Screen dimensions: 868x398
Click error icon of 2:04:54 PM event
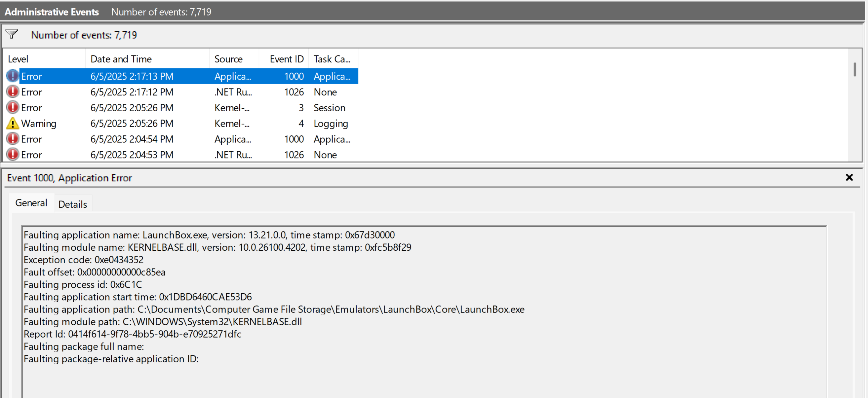(13, 139)
